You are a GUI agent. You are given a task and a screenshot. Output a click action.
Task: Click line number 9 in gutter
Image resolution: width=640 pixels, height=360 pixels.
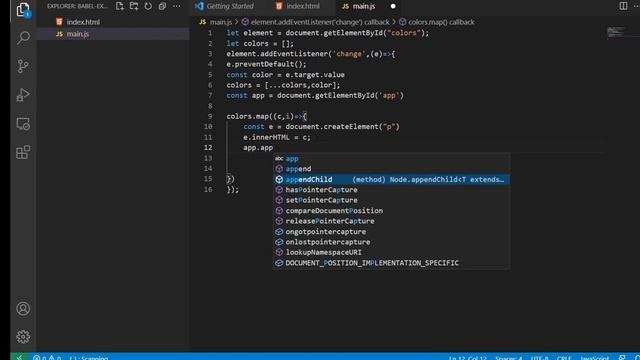tap(209, 116)
